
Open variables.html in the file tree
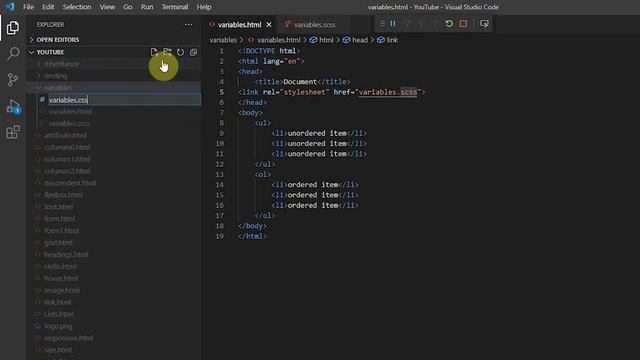point(70,111)
